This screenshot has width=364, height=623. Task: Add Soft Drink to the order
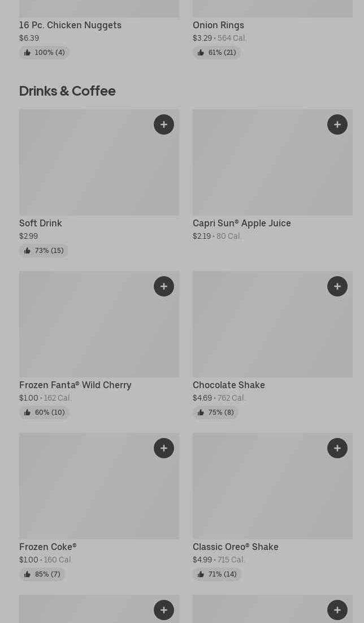[x=164, y=124]
